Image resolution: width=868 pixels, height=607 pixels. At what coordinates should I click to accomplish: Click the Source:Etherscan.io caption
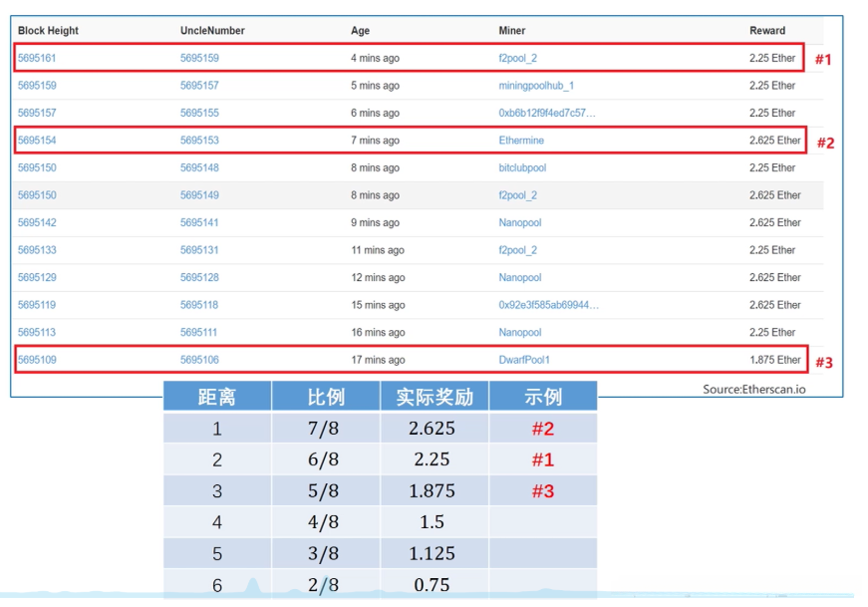(x=754, y=389)
